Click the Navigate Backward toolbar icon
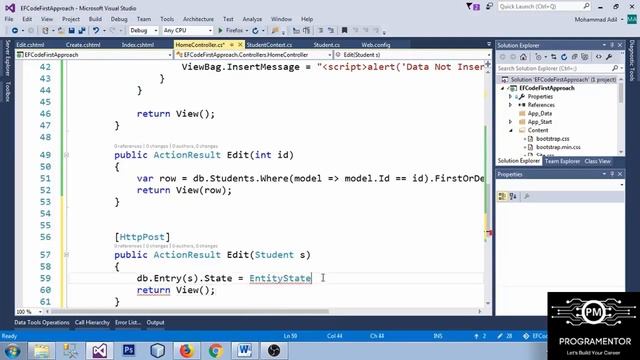 click(15, 31)
